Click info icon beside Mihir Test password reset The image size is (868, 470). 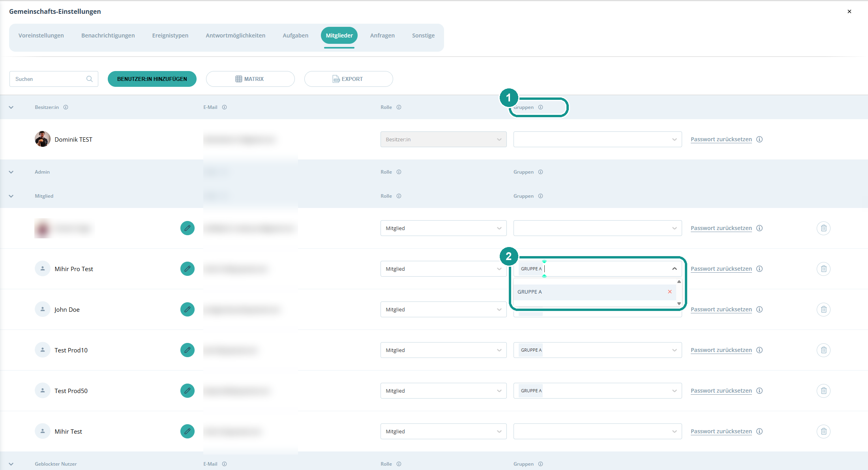pos(759,431)
